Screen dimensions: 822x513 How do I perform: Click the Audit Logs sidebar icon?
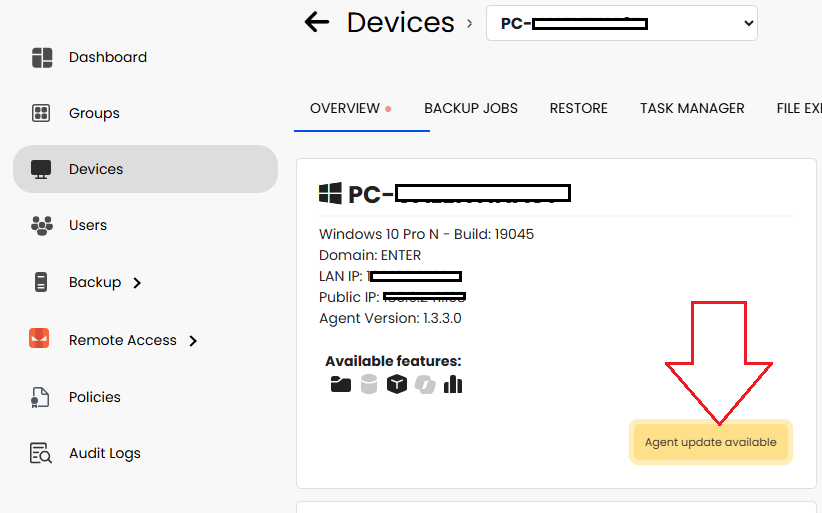[41, 453]
